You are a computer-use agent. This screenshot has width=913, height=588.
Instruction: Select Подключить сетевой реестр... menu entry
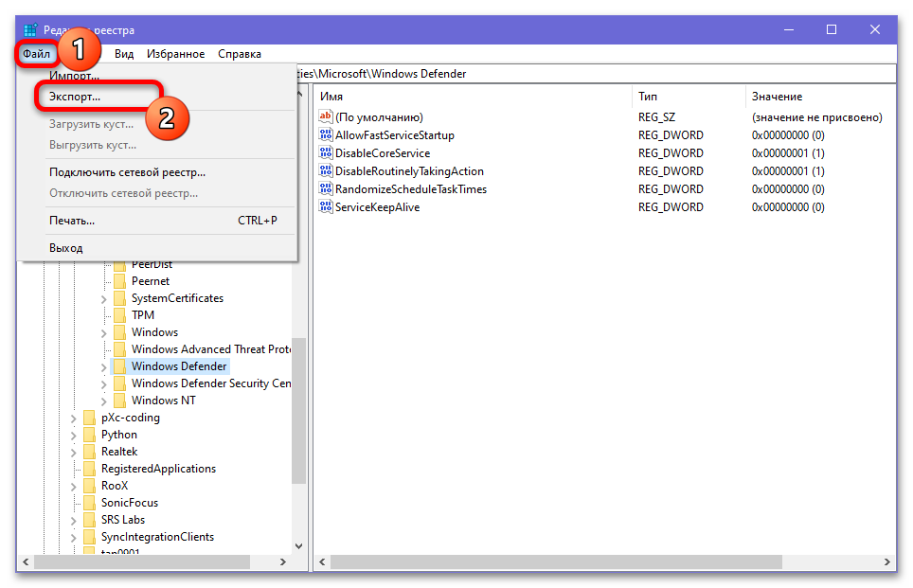click(x=156, y=172)
